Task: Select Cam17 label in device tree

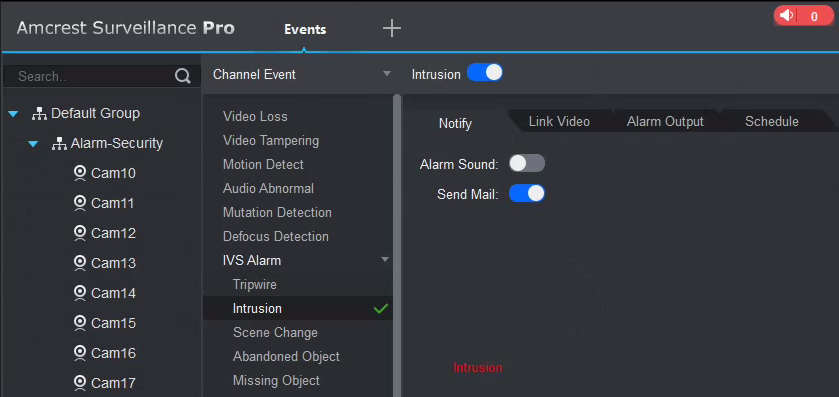Action: [113, 383]
